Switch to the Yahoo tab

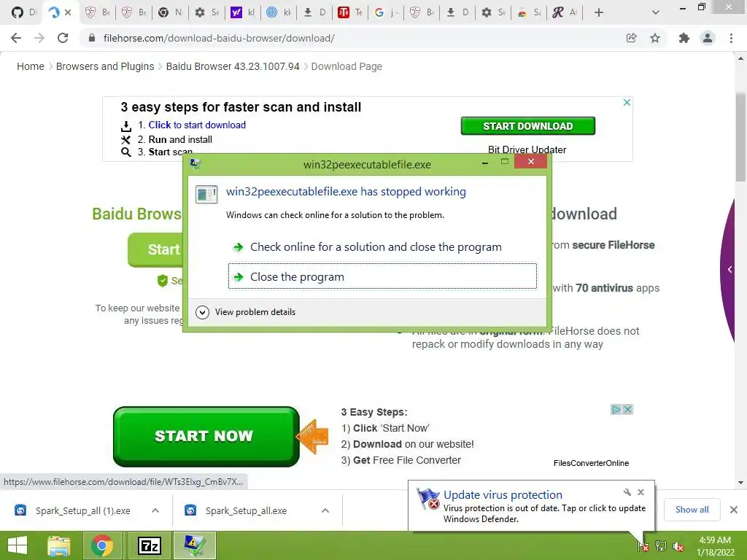click(x=242, y=12)
